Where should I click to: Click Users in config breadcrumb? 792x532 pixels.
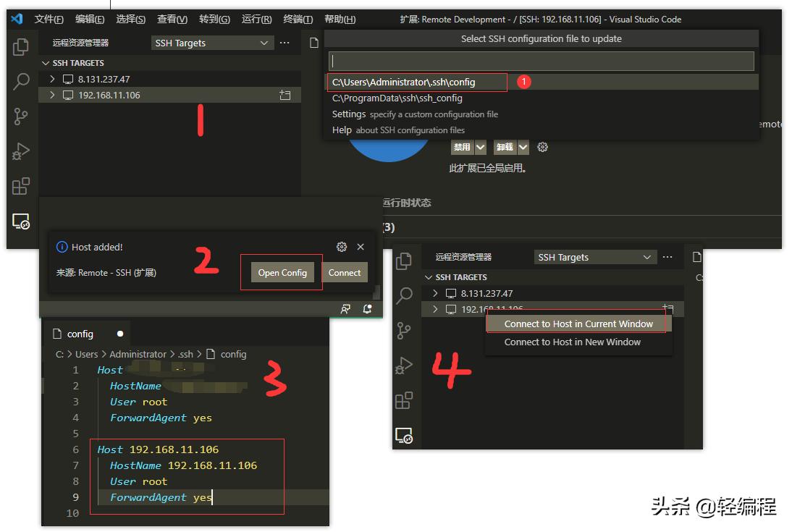point(86,354)
